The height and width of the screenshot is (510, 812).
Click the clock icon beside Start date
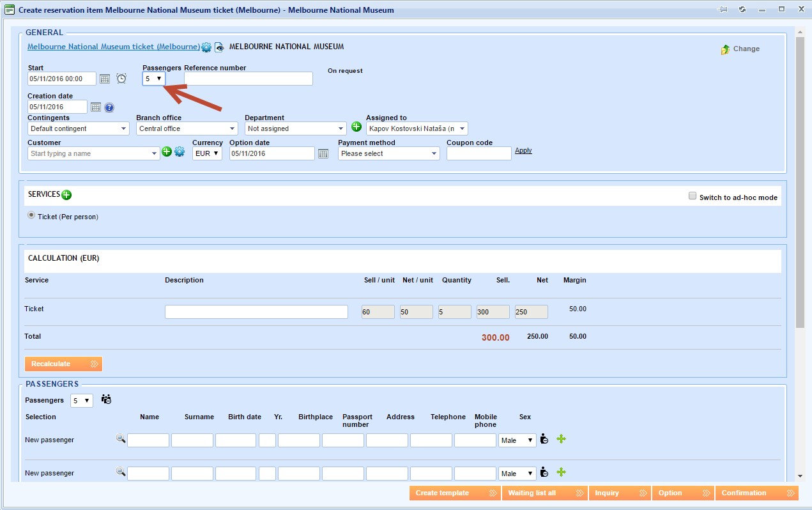coord(121,79)
